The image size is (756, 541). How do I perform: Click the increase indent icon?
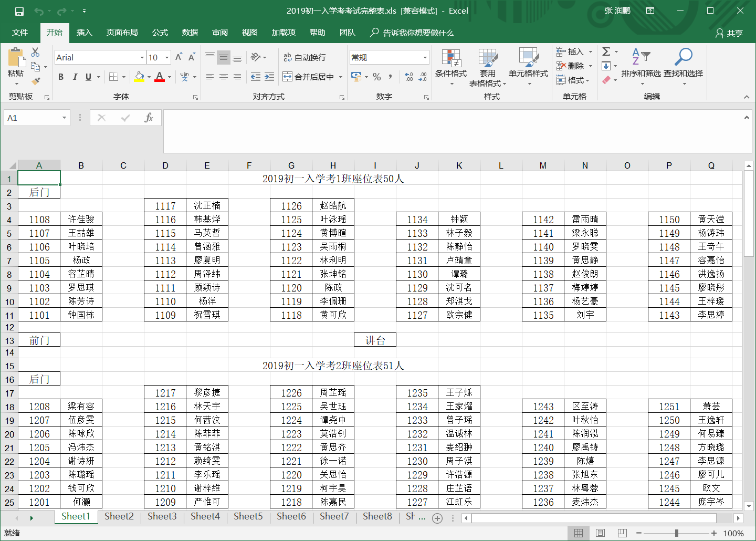269,77
